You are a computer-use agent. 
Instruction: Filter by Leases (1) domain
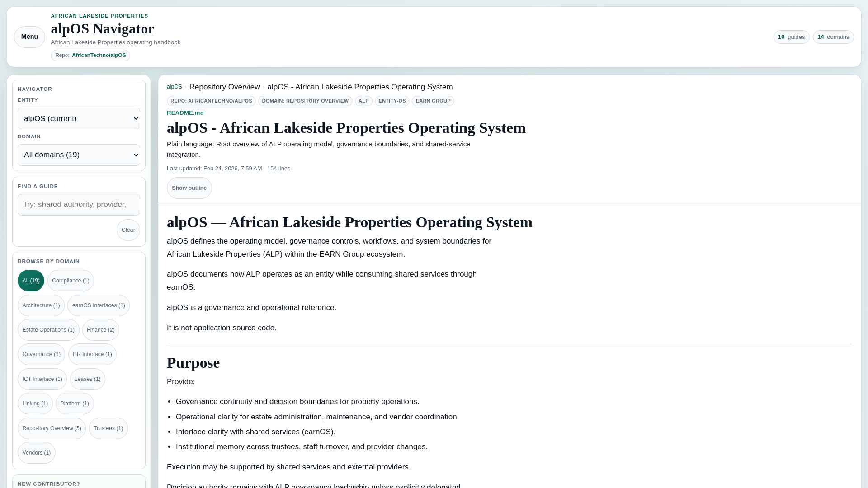click(x=88, y=379)
